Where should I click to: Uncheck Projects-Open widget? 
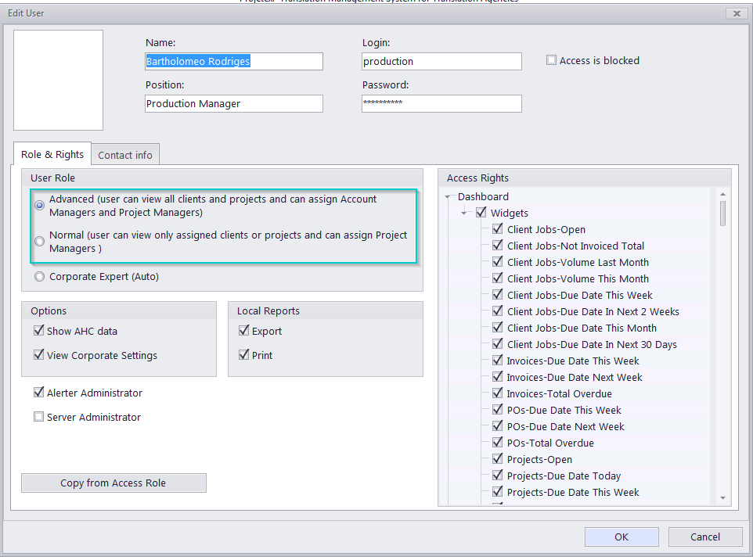point(498,459)
